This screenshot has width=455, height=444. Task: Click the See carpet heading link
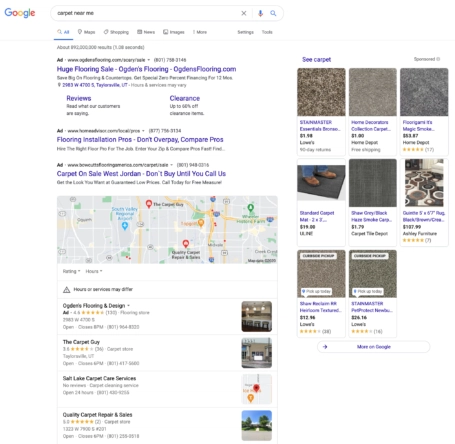point(316,59)
